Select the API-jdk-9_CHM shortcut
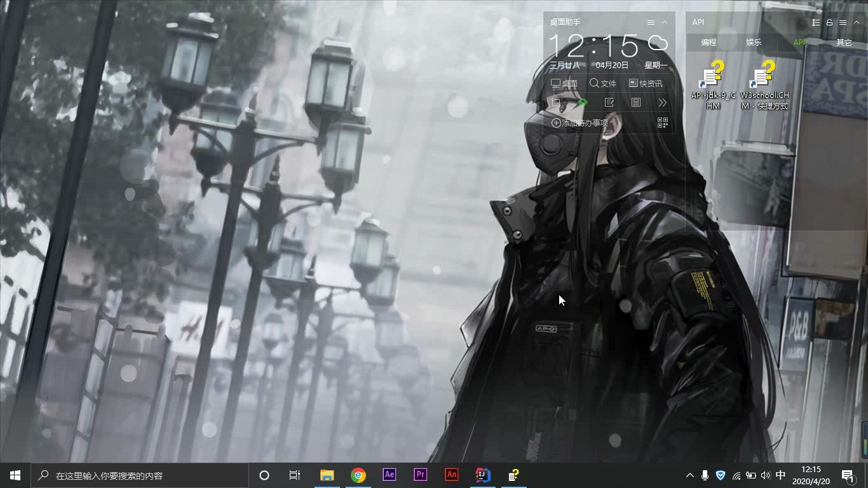The height and width of the screenshot is (488, 868). point(713,85)
